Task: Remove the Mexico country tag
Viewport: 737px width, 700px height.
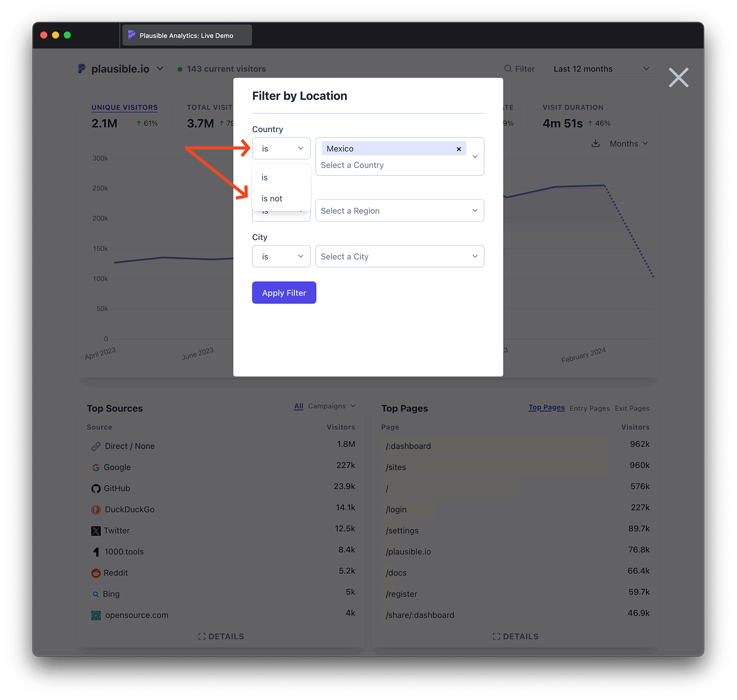Action: (458, 149)
